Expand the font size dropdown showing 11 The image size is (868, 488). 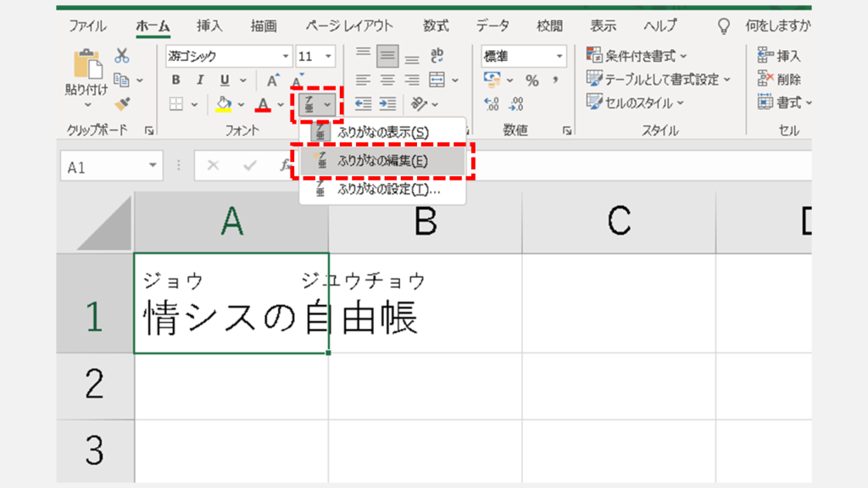329,57
